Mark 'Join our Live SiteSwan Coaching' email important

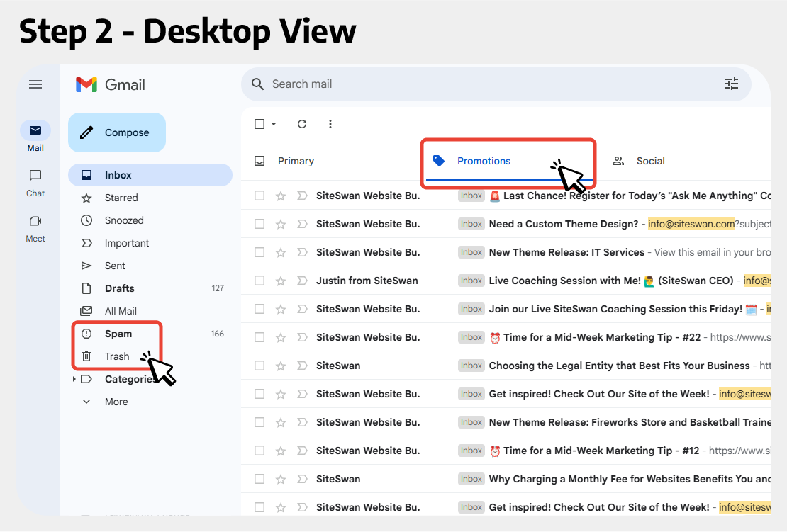click(x=301, y=309)
